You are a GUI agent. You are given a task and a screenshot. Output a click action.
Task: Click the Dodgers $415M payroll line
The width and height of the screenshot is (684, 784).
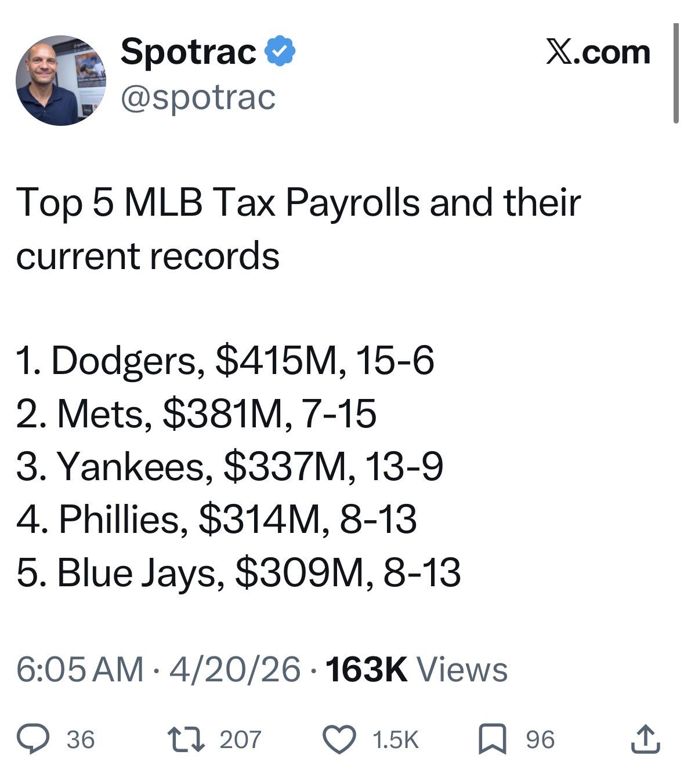pos(225,360)
